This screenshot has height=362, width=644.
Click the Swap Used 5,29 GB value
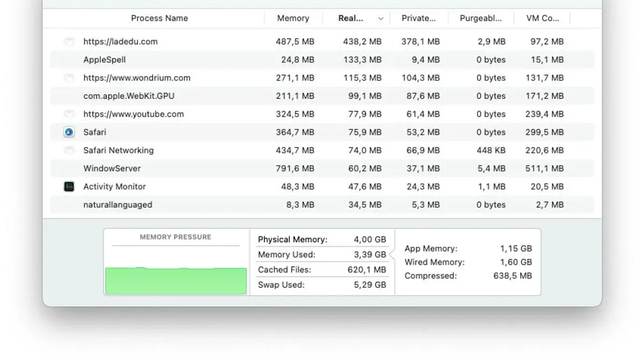[x=370, y=285]
